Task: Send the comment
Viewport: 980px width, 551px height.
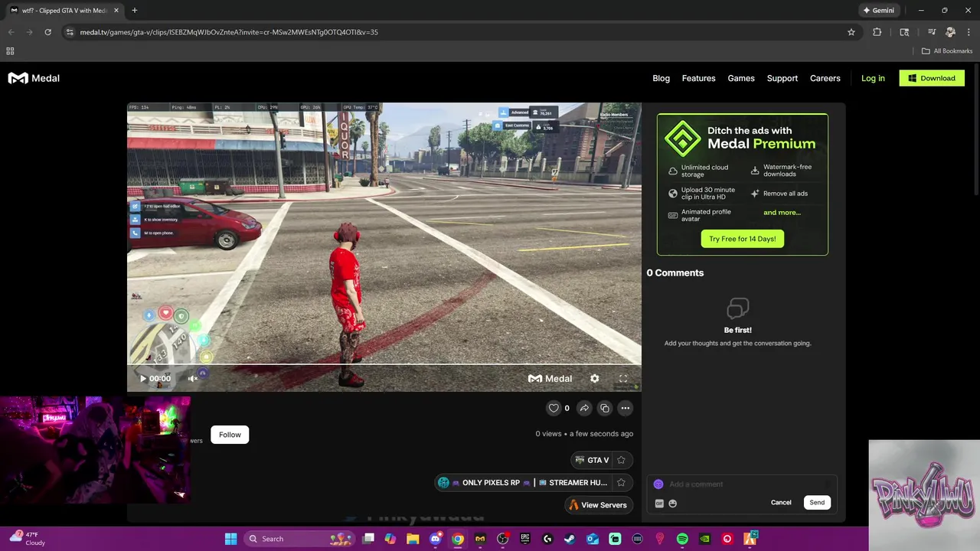Action: pos(817,503)
